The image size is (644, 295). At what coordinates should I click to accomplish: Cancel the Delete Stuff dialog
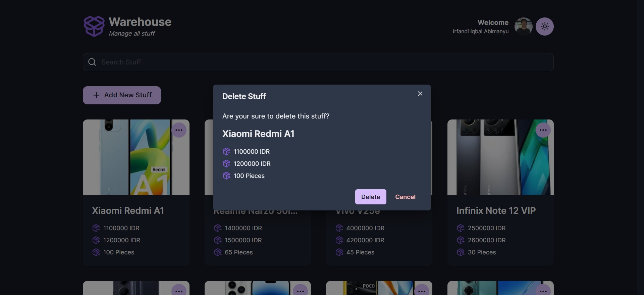405,197
